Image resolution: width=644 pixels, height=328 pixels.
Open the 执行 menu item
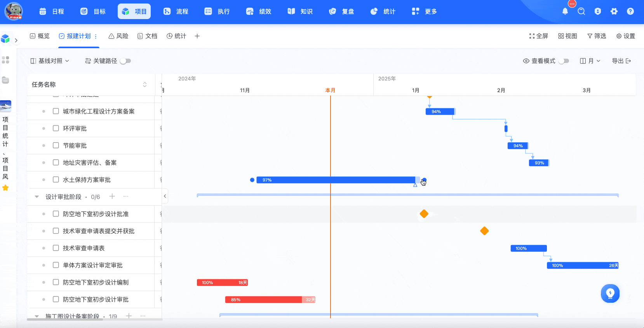point(217,12)
